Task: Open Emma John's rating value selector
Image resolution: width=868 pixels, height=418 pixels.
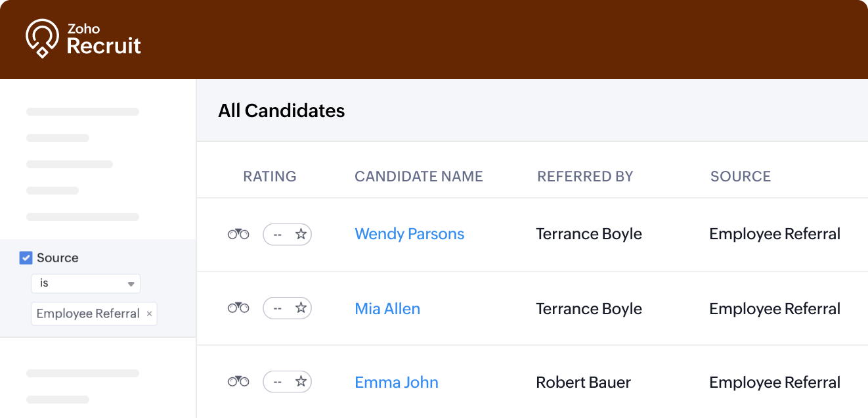Action: click(x=277, y=381)
